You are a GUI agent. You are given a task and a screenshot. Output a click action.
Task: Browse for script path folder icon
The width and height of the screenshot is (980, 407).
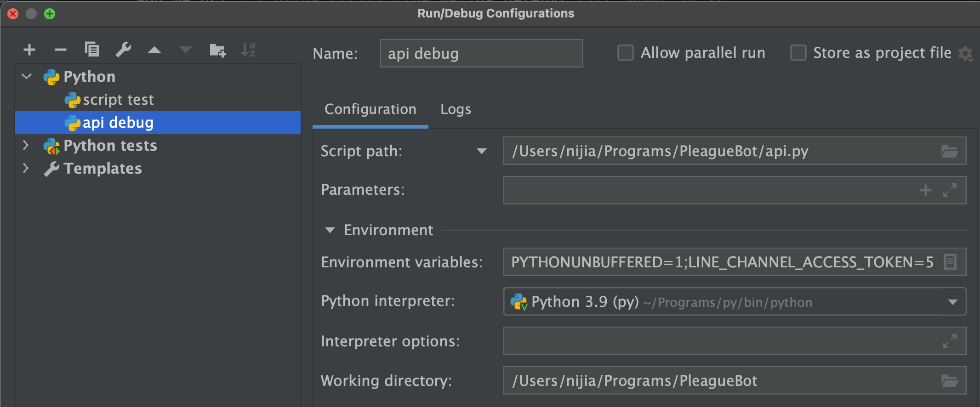(x=950, y=151)
